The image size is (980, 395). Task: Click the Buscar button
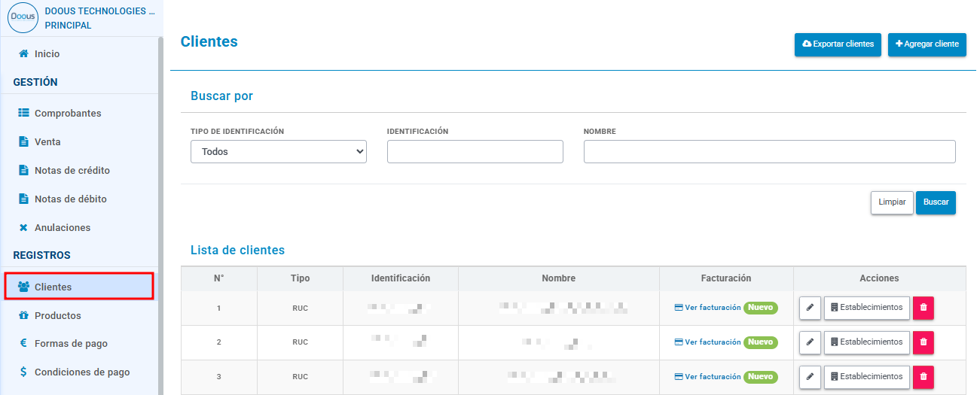[x=936, y=203]
